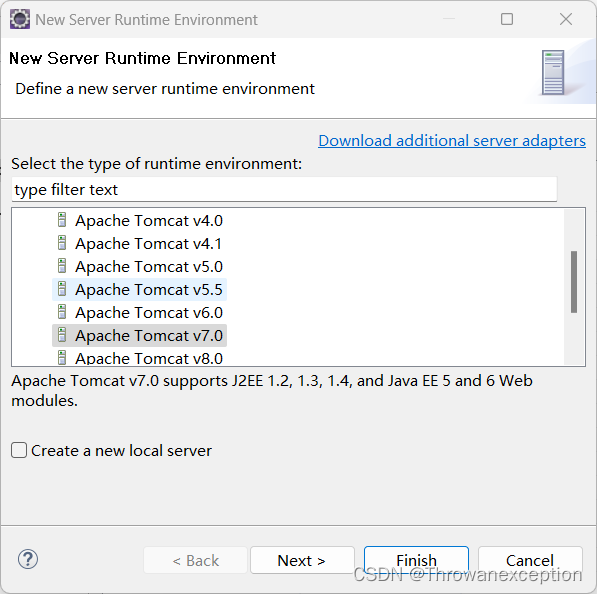Click the server icon beside Tomcat v5.5
The height and width of the screenshot is (594, 597).
(x=62, y=289)
